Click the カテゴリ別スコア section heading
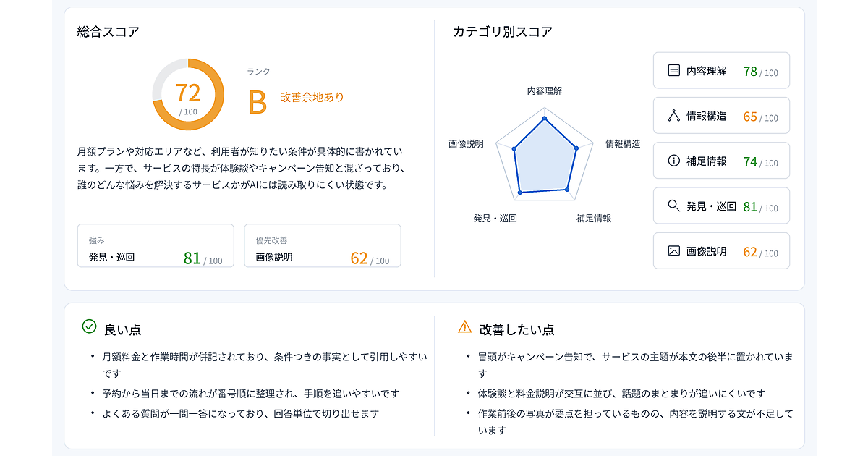 click(x=503, y=32)
